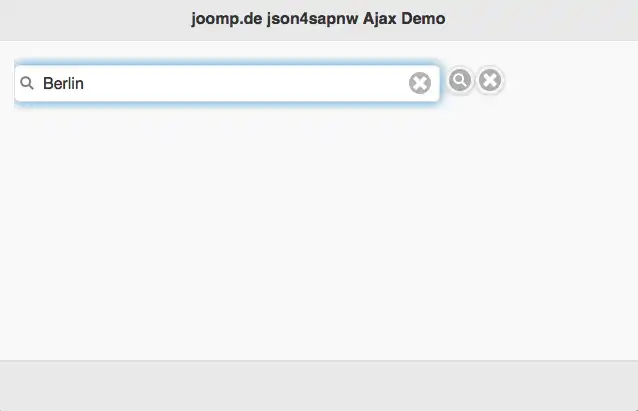638x411 pixels.
Task: Clear the Berlin text with the inner X icon
Action: 420,83
